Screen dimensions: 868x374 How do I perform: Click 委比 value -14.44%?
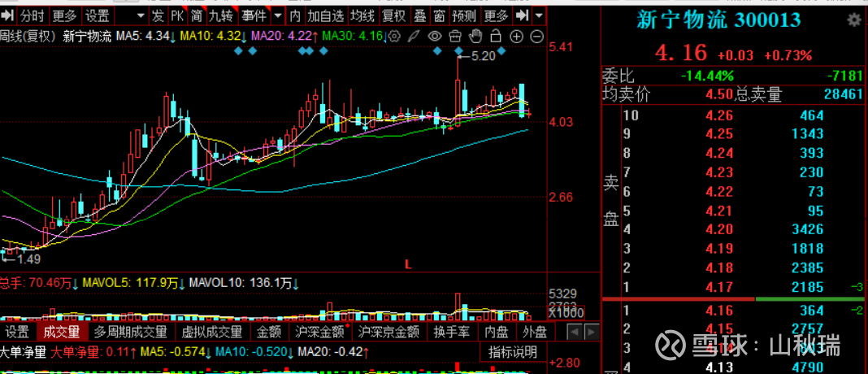point(706,76)
